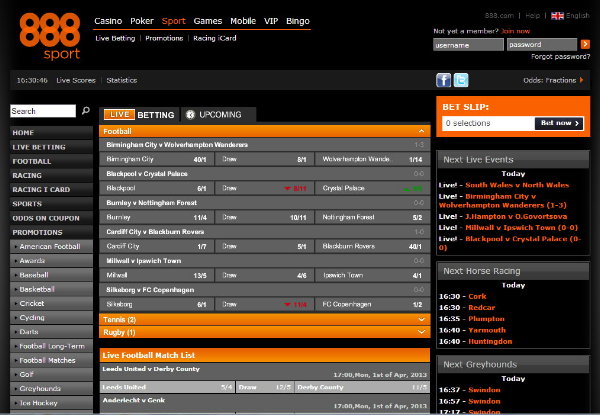
Task: Select Birmingham City 40/1 odds
Action: (x=156, y=159)
